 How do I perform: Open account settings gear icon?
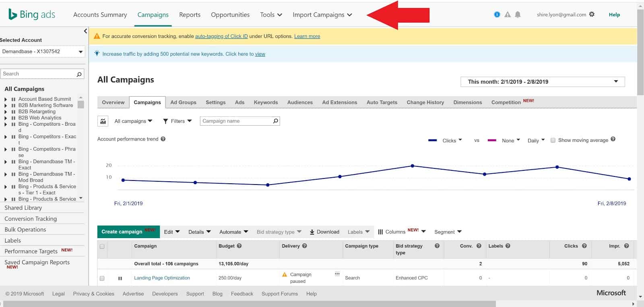point(592,14)
